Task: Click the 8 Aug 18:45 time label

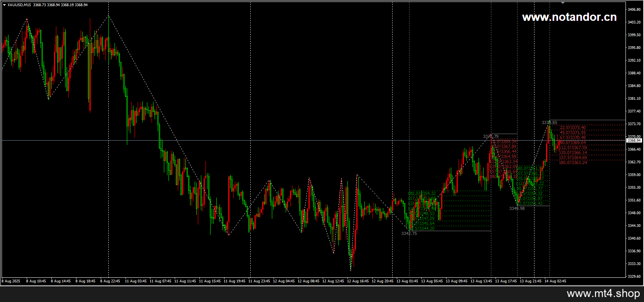Action: [86, 281]
